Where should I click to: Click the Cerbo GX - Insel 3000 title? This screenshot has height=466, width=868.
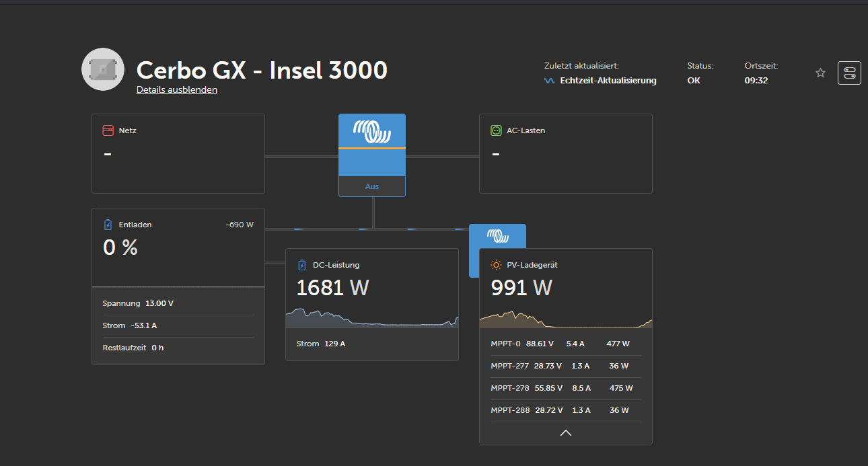[x=262, y=70]
